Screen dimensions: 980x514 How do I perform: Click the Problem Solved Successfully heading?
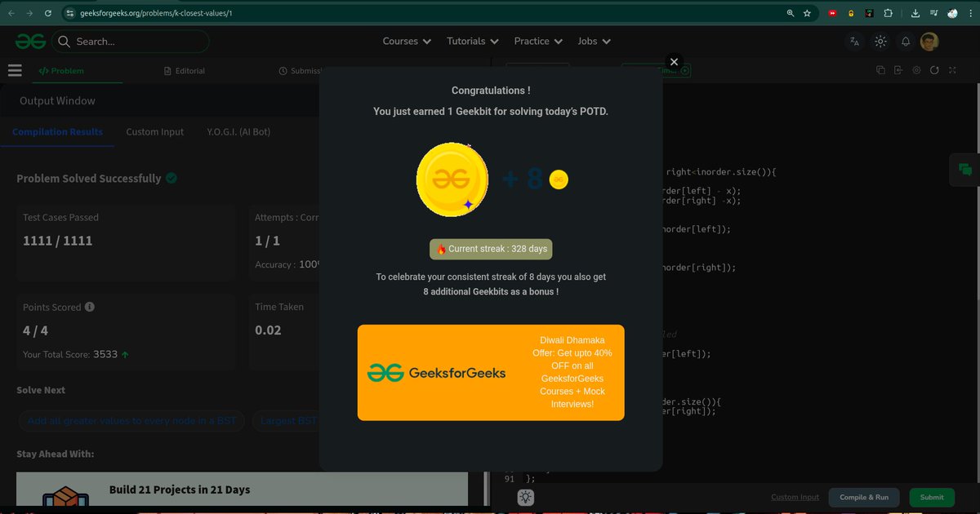[x=89, y=178]
